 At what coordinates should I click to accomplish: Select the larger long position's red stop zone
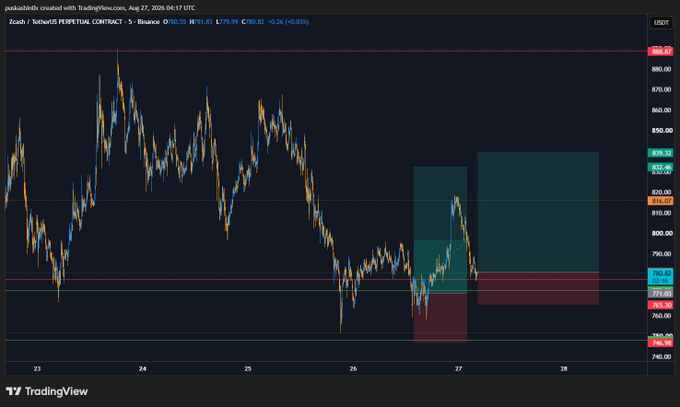[538, 289]
